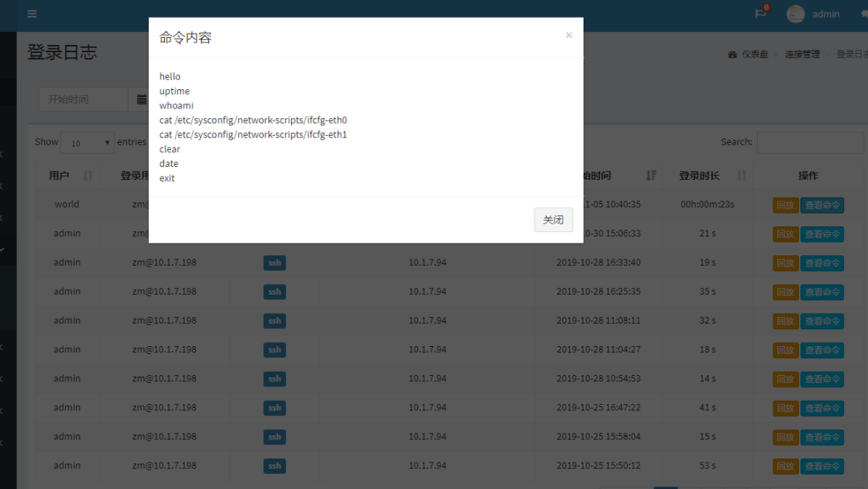Click 回放 for the 19 s row

tap(785, 263)
